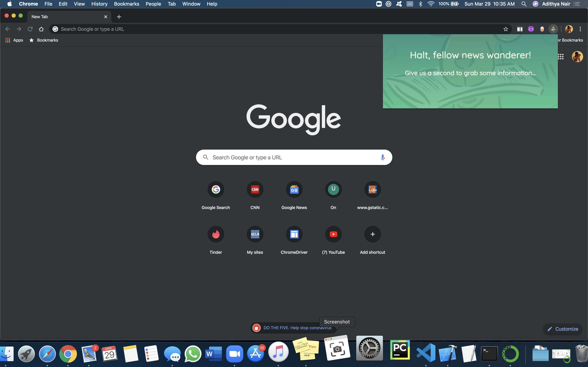This screenshot has height=367, width=588.
Task: Open the Wi-Fi status menu
Action: 431,4
